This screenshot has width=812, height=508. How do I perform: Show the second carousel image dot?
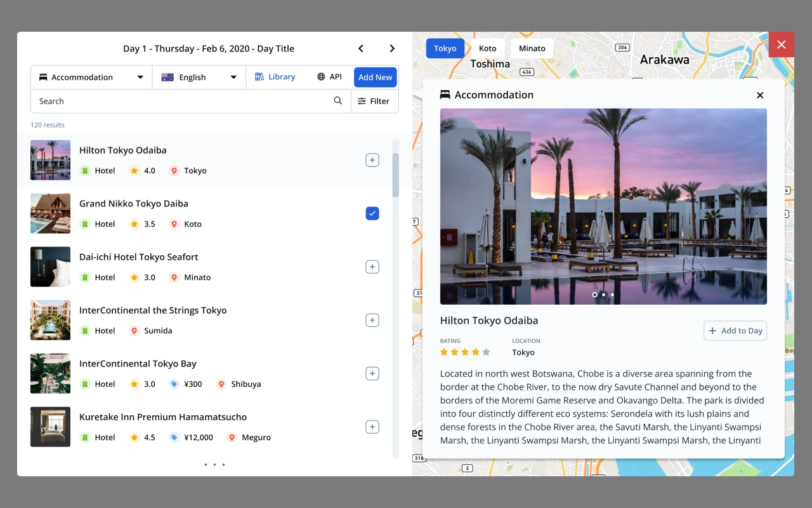(603, 295)
